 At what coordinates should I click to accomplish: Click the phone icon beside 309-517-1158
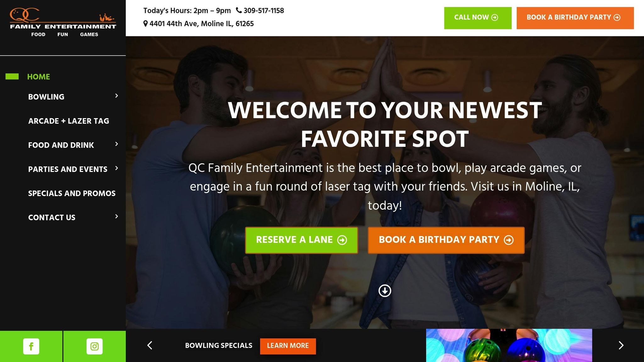[239, 10]
